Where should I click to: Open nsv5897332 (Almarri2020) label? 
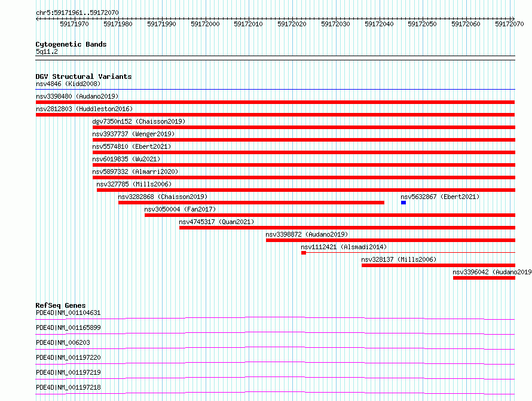click(135, 172)
